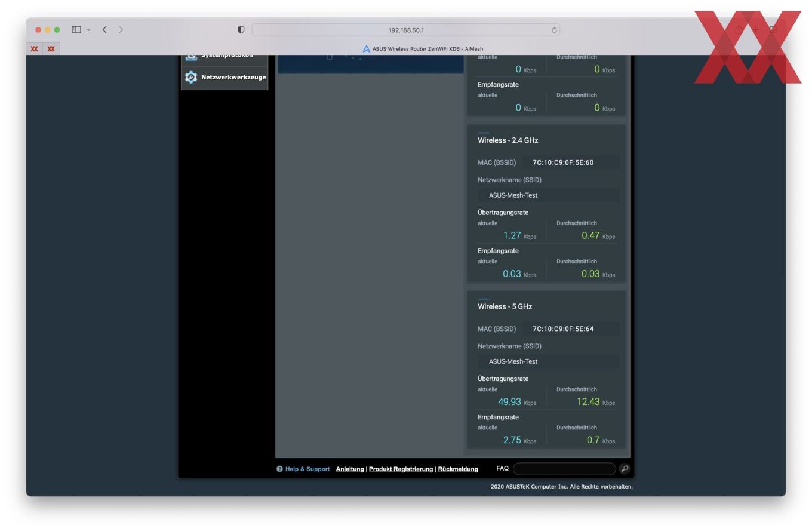Viewport: 812px width, 531px height.
Task: Toggle the Safari sidebar
Action: coord(76,30)
